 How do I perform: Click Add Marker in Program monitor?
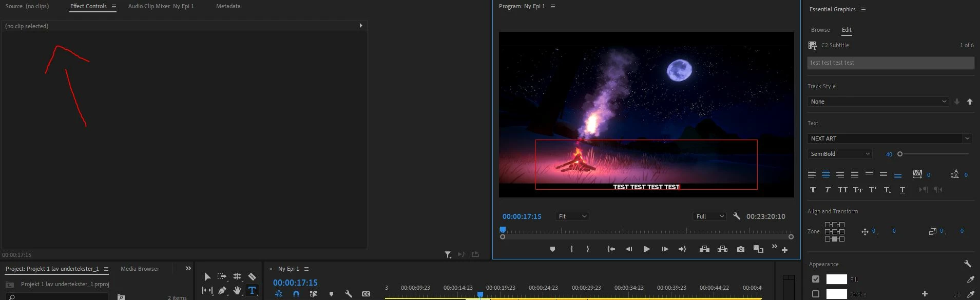tap(552, 249)
